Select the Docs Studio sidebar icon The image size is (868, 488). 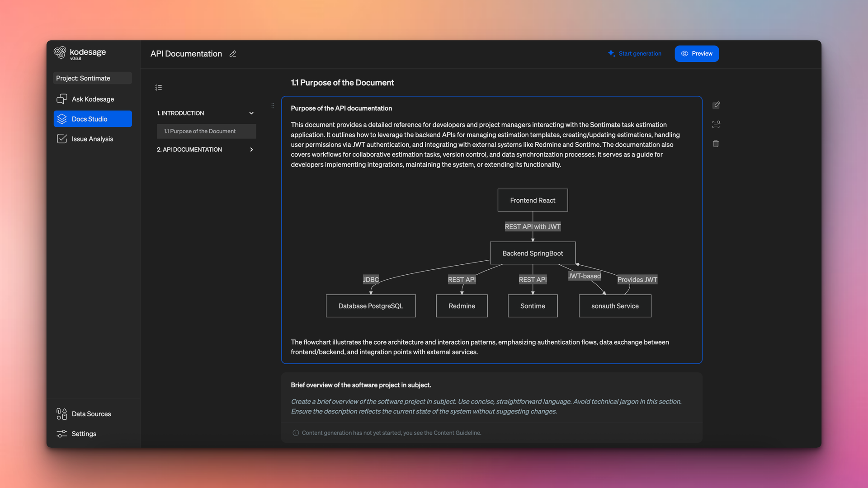[62, 119]
